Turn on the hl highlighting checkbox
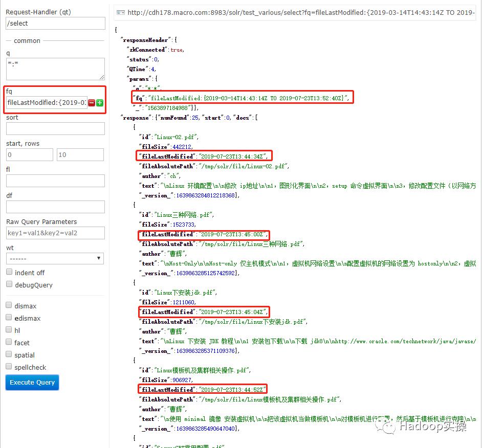This screenshot has height=448, width=482. point(9,330)
